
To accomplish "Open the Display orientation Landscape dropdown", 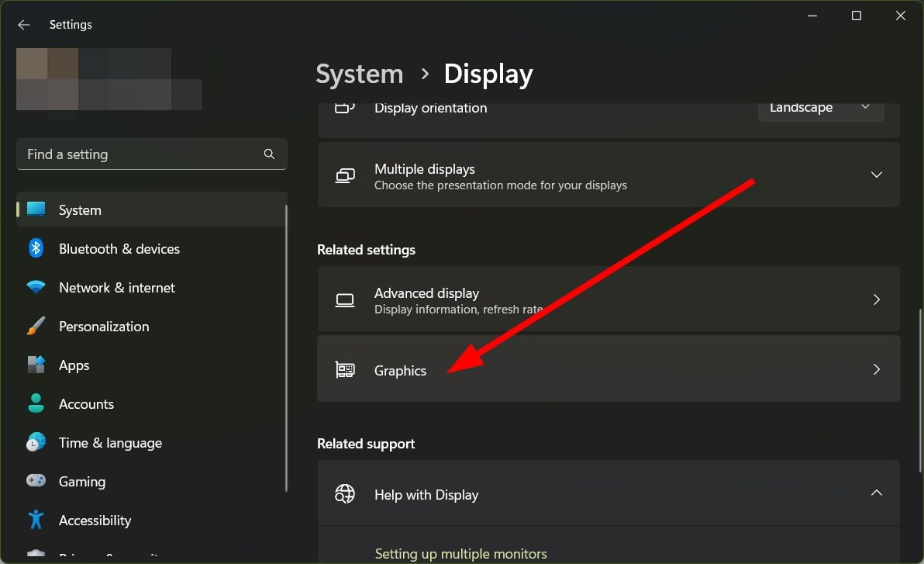I will [820, 109].
